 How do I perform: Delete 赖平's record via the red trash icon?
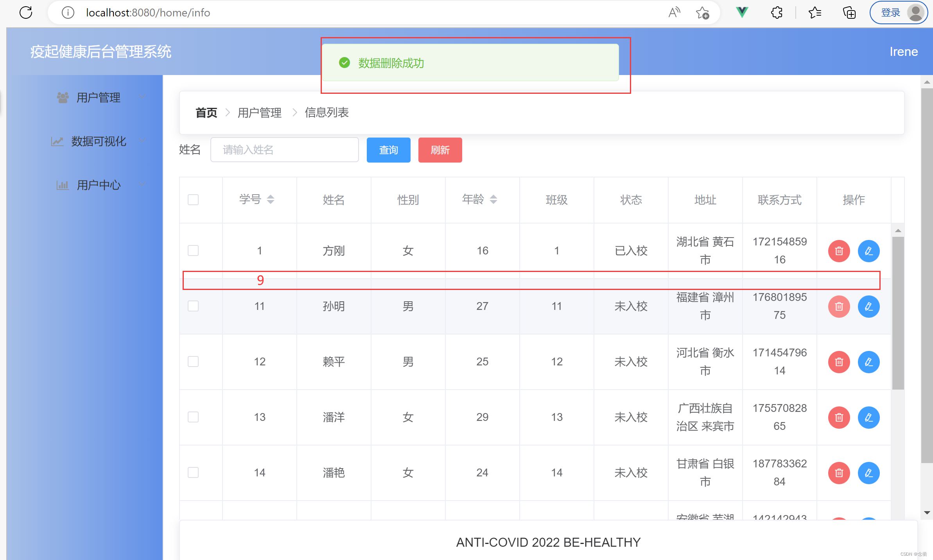click(x=838, y=362)
